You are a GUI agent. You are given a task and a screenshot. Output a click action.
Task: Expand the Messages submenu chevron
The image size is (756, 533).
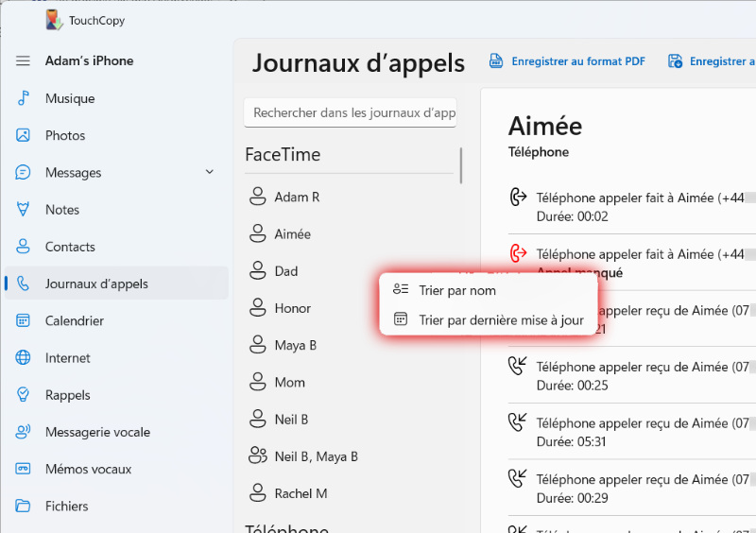210,172
